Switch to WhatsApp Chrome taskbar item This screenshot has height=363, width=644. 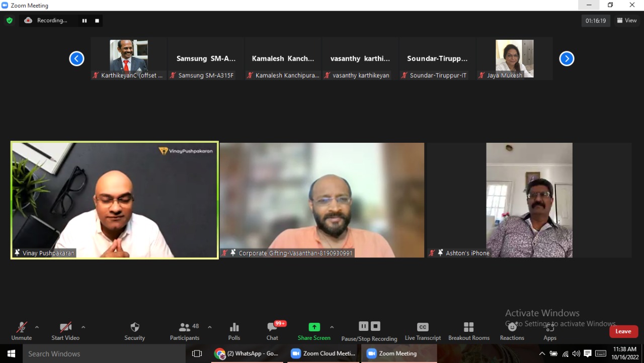click(247, 353)
